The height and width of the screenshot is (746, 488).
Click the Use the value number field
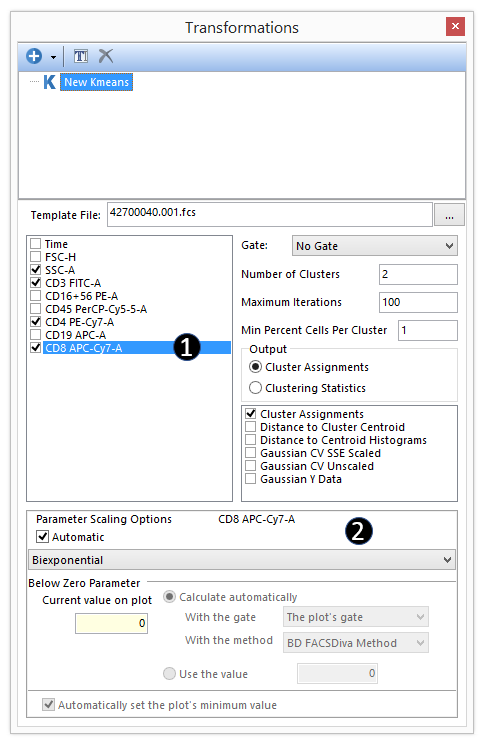pyautogui.click(x=337, y=673)
